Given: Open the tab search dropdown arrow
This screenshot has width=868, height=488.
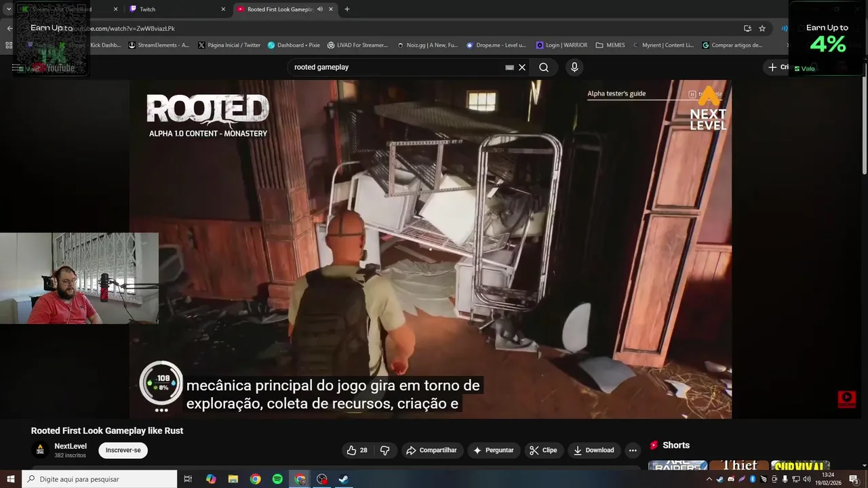Looking at the screenshot, I should (9, 9).
